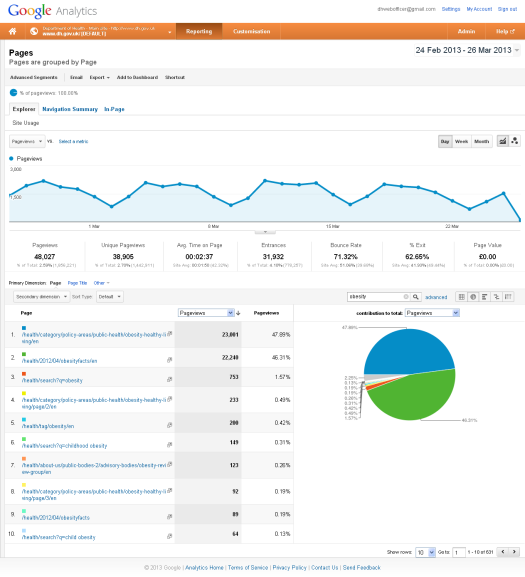Open the Sort Type Default dropdown
Image resolution: width=525 pixels, height=577 pixels.
click(110, 297)
